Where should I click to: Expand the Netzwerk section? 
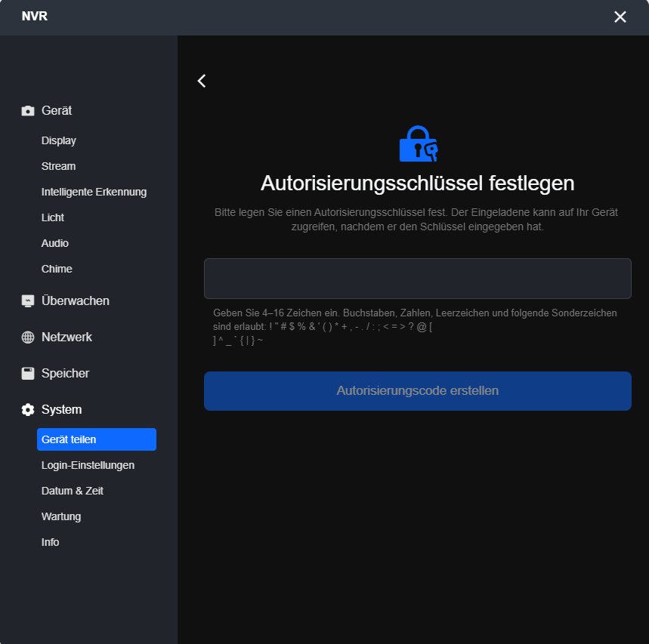[x=66, y=337]
